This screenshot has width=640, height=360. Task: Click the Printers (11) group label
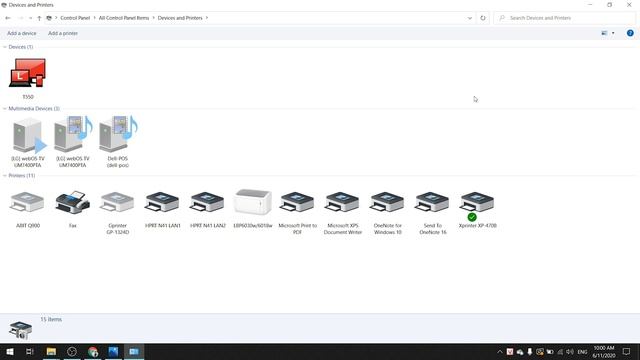(x=22, y=176)
